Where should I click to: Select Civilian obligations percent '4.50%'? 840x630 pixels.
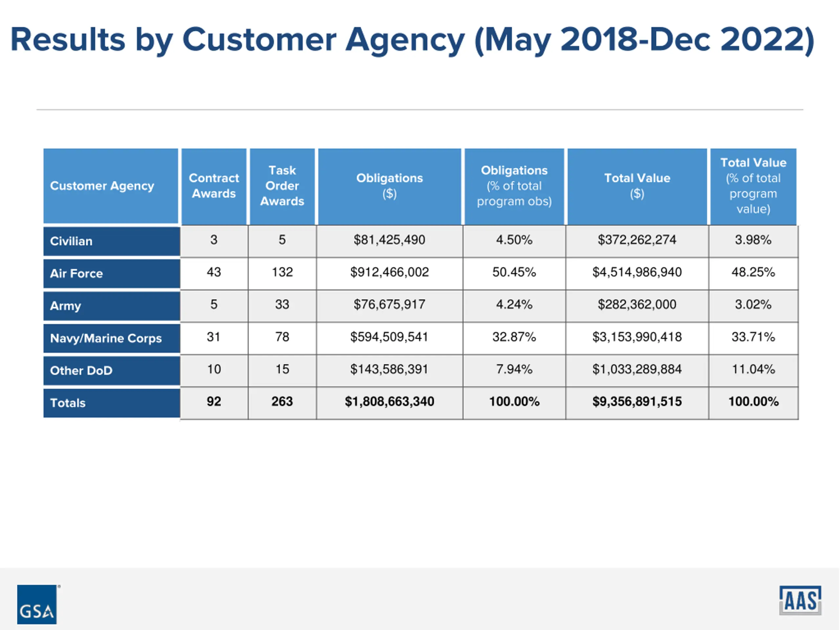click(514, 241)
